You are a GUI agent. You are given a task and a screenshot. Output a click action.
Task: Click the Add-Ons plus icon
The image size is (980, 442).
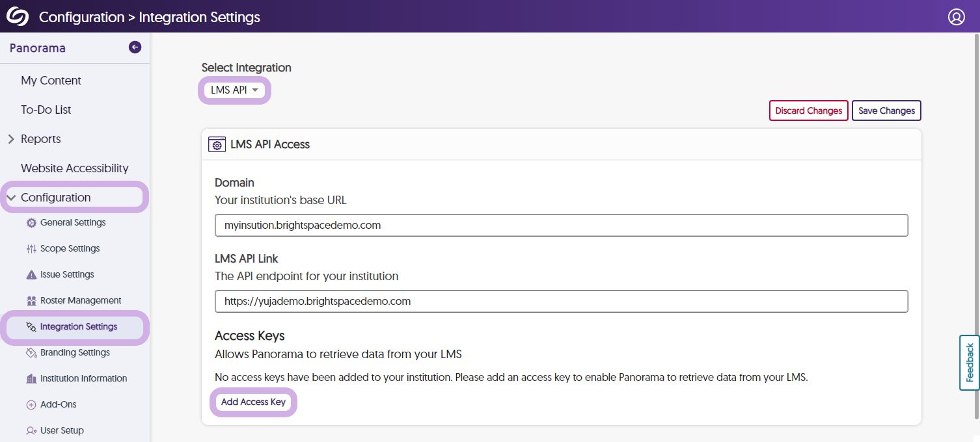31,405
